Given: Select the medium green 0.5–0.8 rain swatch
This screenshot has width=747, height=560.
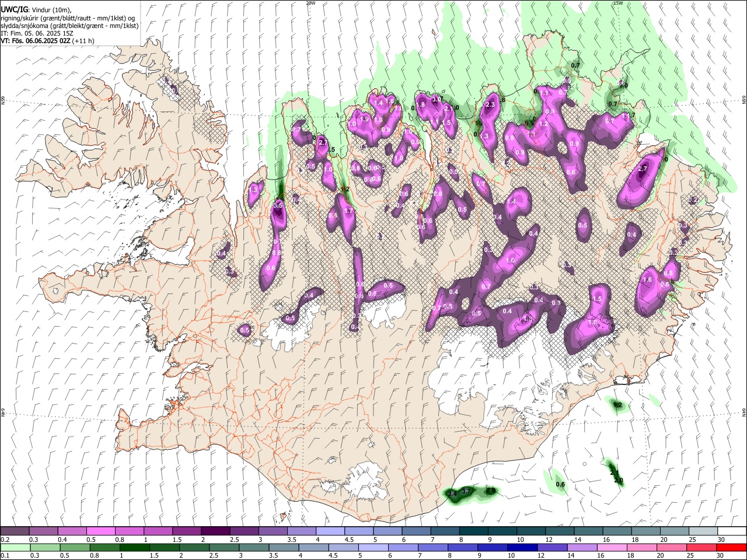Looking at the screenshot, I should (x=75, y=547).
